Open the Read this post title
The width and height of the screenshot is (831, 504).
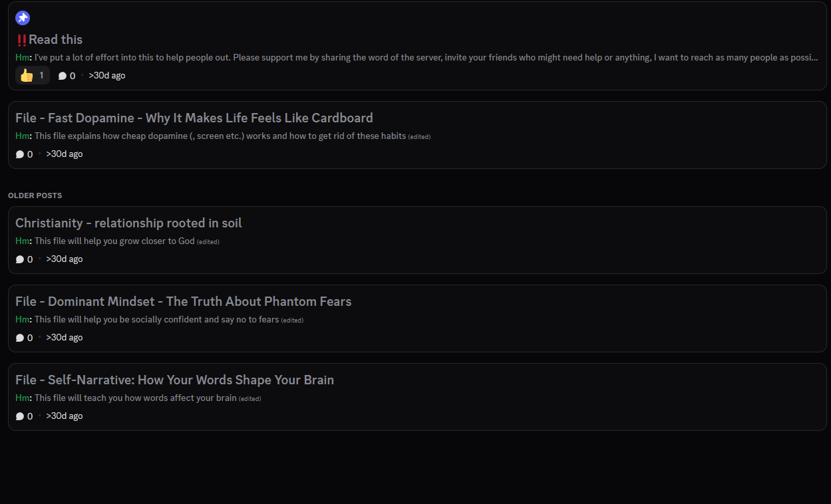click(x=56, y=40)
